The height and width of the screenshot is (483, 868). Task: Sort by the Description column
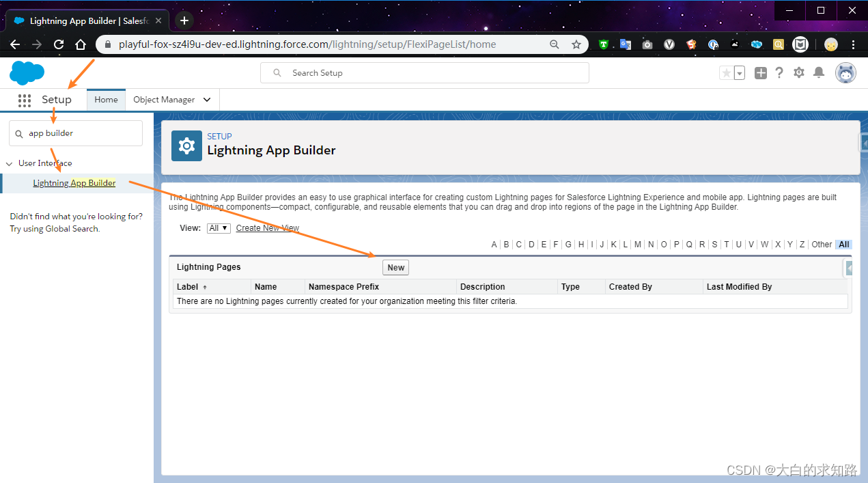point(483,287)
